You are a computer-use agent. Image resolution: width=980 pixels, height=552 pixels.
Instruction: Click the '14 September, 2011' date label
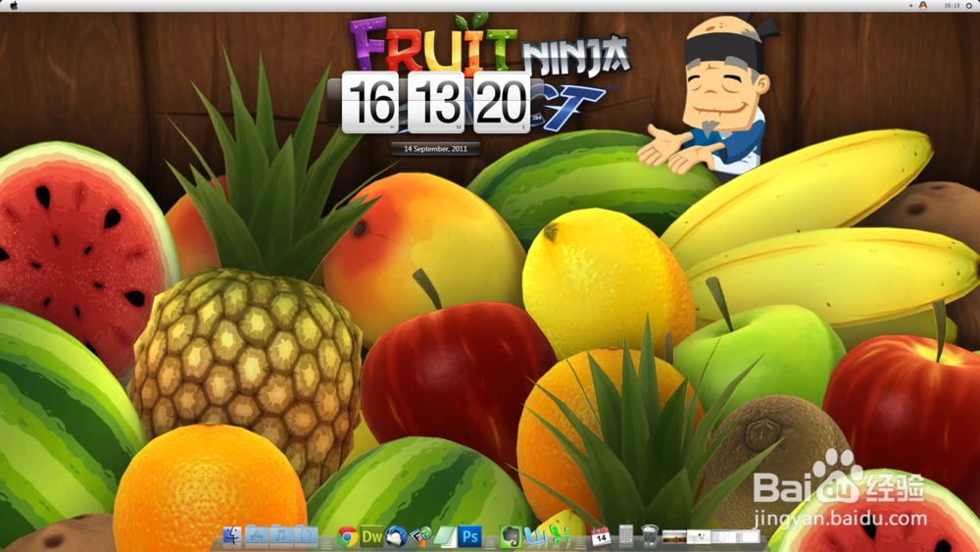(436, 149)
